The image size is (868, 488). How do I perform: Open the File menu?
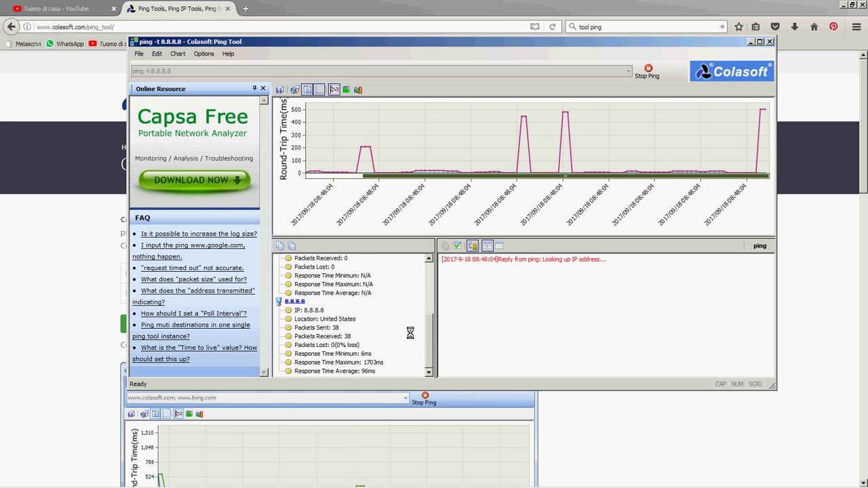coord(139,54)
